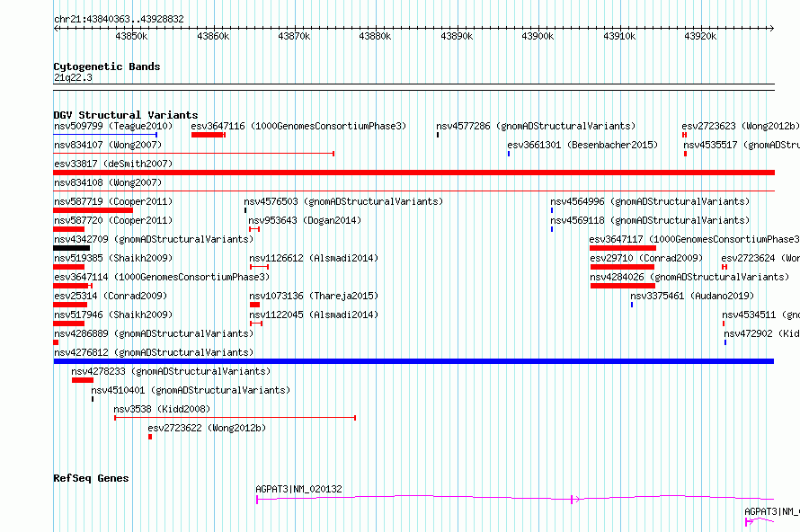Open nsv834107 (Wong2007) variant label

[108, 145]
